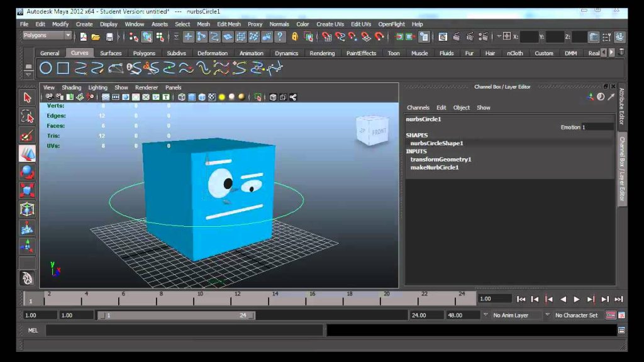Screen dimensions: 644x362
Task: Open the Attribute Editor vertical tab
Action: click(622, 106)
